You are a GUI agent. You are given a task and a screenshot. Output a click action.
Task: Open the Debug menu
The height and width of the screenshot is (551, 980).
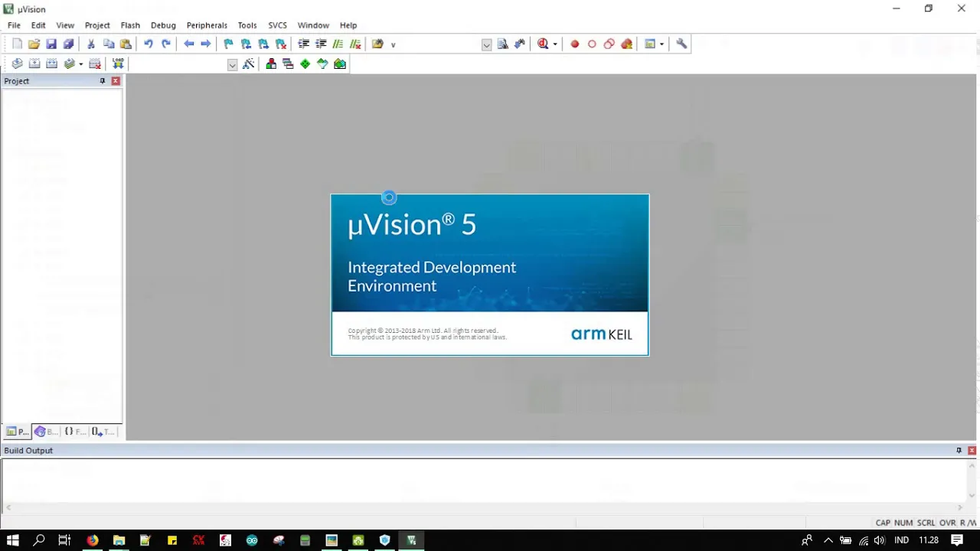pyautogui.click(x=163, y=25)
